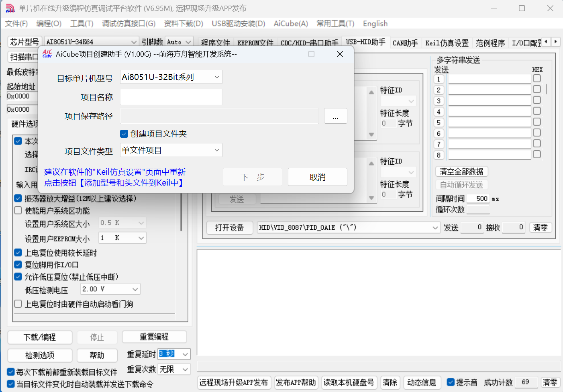Screen dimensions: 563x392
Task: Click the 间隔时间 500 ms field
Action: coord(478,199)
